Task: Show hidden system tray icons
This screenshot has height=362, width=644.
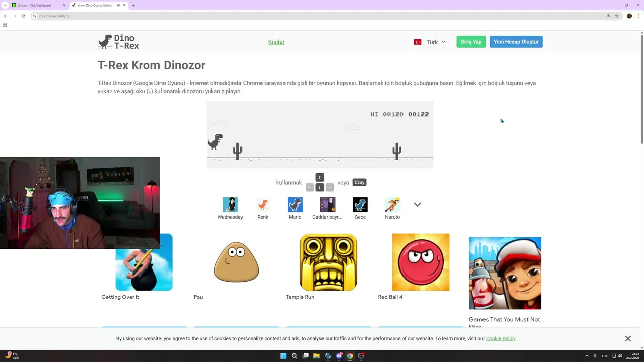Action: coord(587,356)
